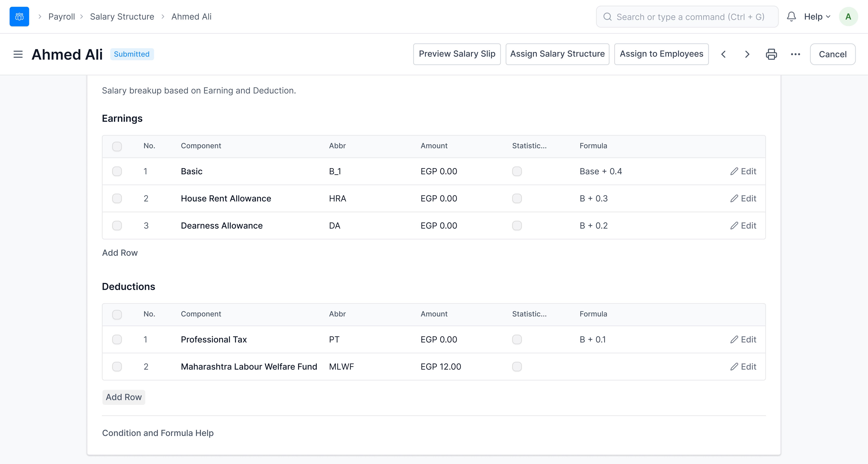
Task: Open user avatar A menu
Action: 848,17
